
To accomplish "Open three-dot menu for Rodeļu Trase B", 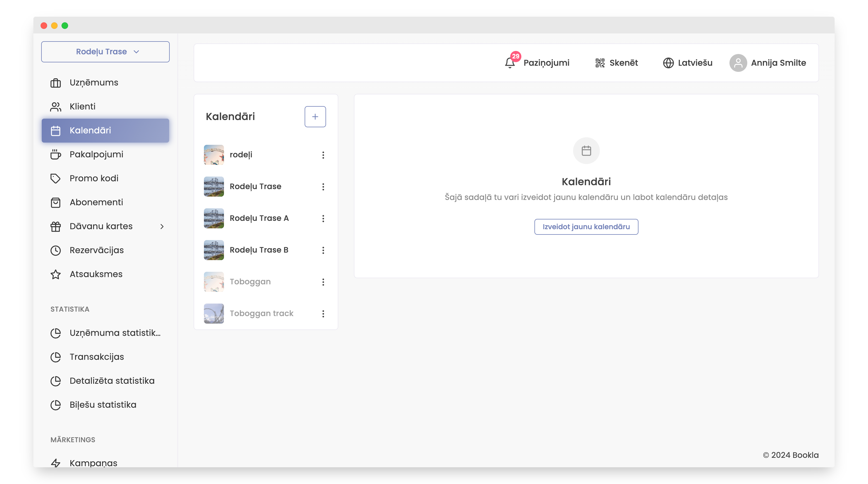I will (323, 250).
